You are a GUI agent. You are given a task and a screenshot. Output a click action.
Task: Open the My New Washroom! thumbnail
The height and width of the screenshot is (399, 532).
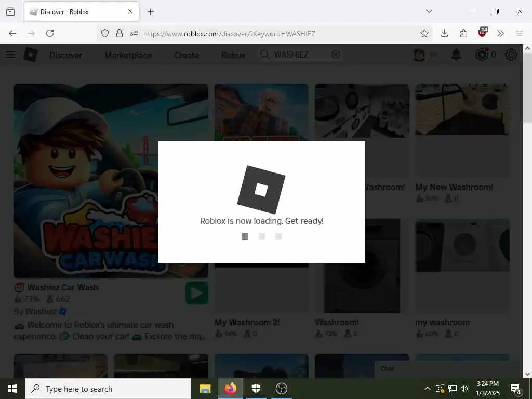462,130
